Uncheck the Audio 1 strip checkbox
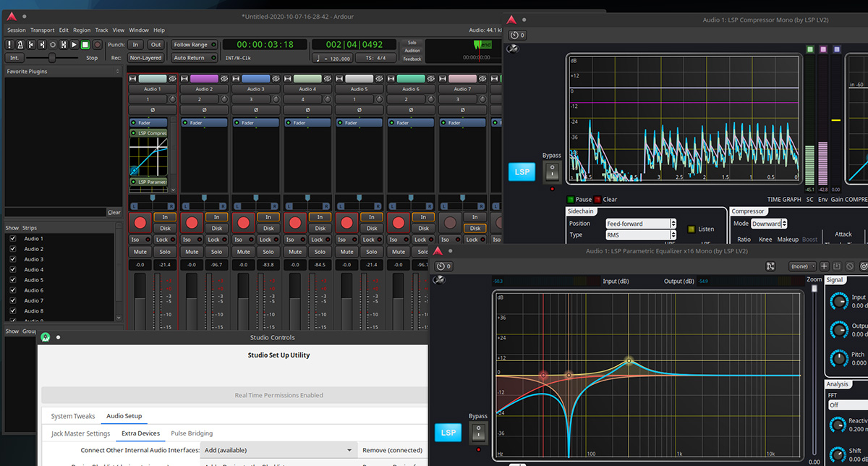 point(12,238)
